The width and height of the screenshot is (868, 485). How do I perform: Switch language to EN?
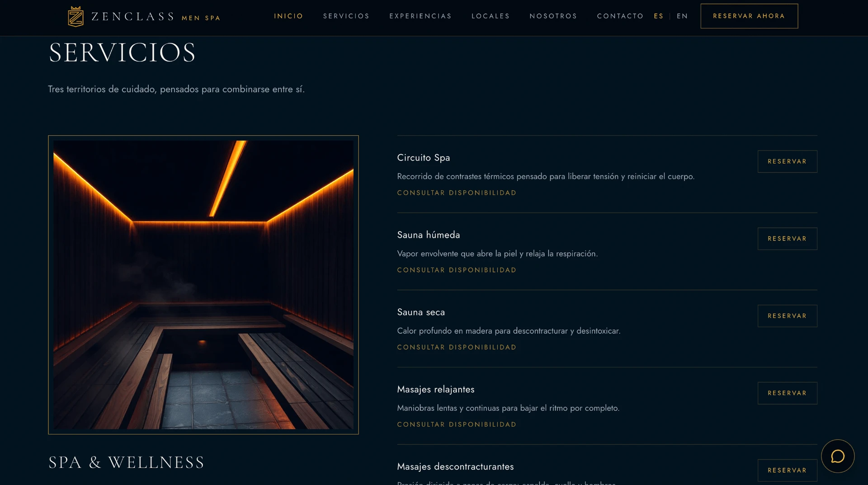(x=682, y=16)
